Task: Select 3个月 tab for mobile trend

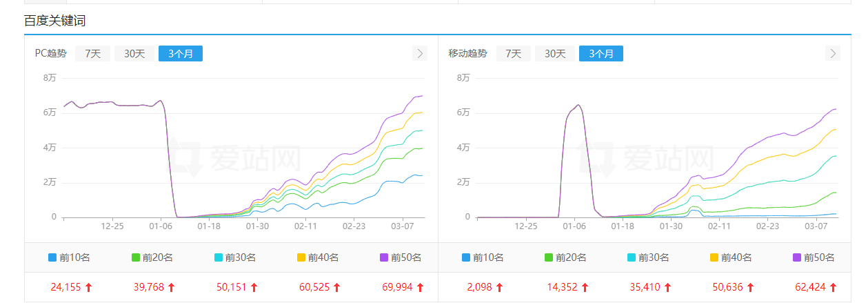Action: click(x=600, y=54)
